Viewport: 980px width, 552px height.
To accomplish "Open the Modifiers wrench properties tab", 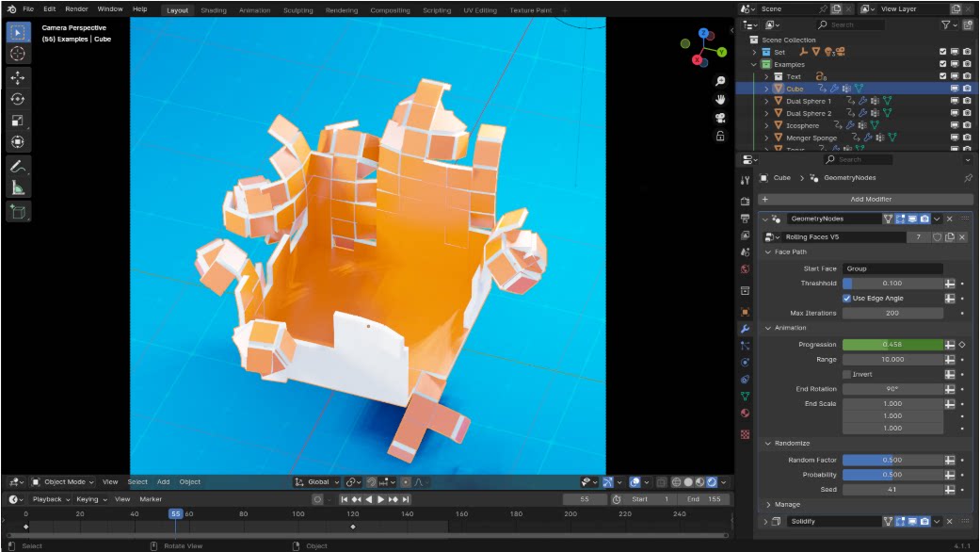I will click(x=745, y=329).
